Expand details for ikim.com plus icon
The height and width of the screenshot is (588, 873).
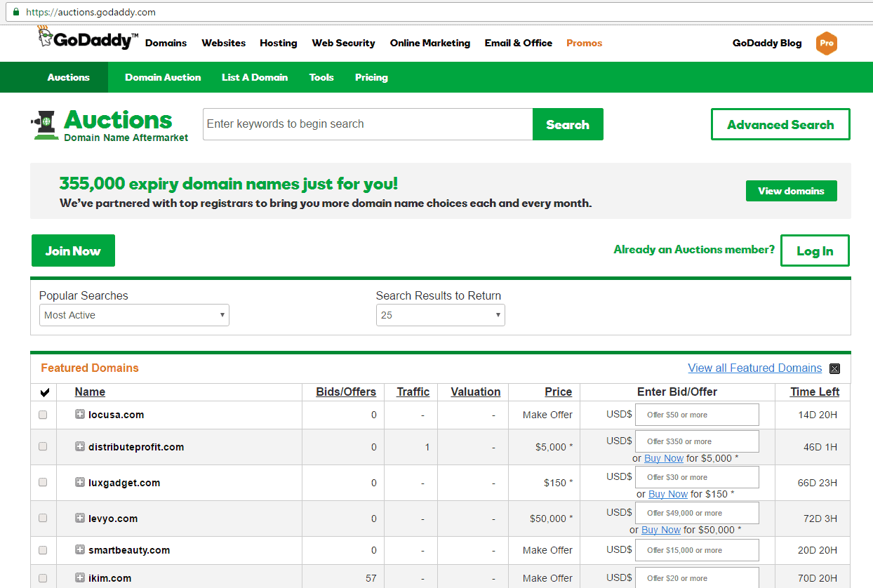80,577
